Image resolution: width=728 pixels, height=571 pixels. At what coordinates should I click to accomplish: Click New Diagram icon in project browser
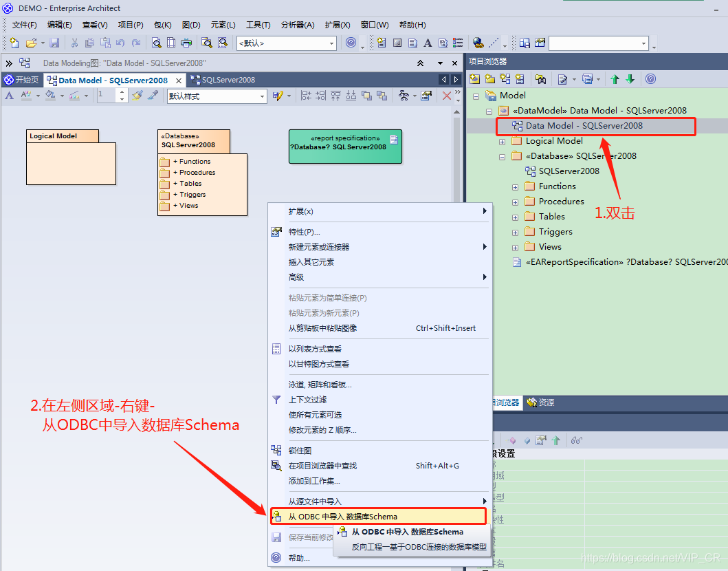tap(505, 79)
